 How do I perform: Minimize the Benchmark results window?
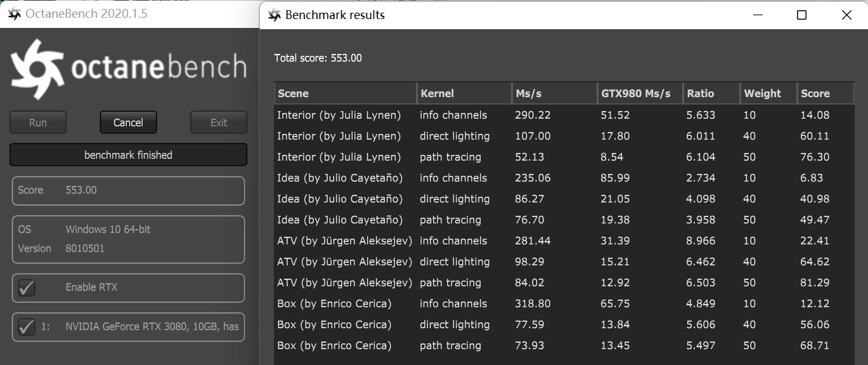(x=756, y=15)
